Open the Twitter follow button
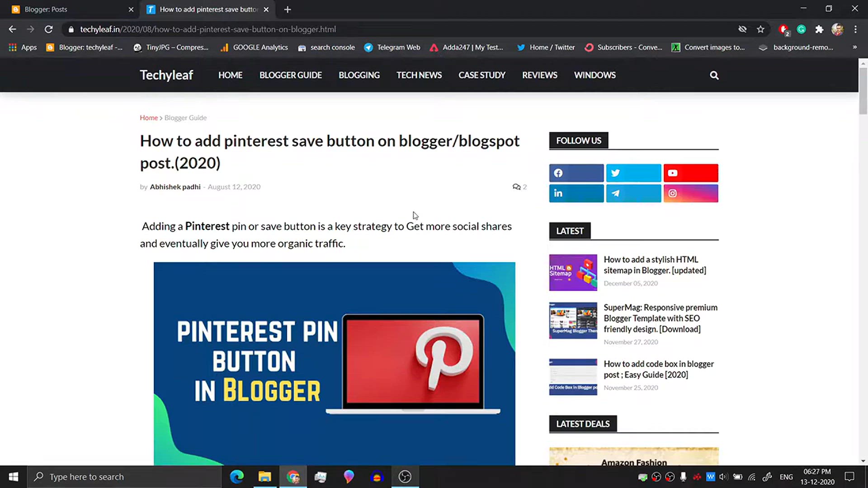Screen dimensions: 868x488 633,173
